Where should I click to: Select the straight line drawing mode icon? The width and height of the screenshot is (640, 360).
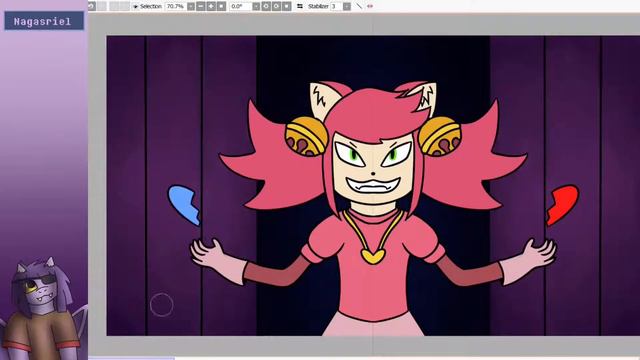[359, 6]
